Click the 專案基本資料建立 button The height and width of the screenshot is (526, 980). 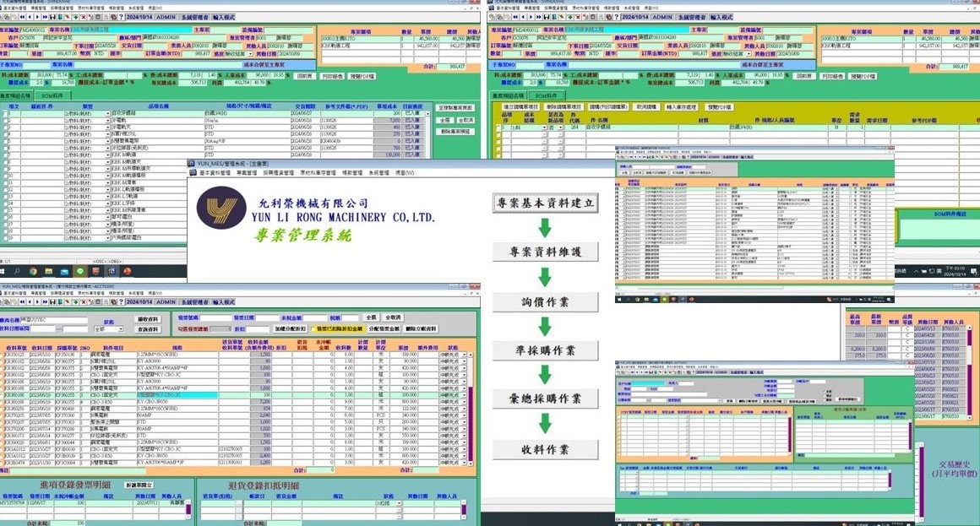[x=545, y=203]
